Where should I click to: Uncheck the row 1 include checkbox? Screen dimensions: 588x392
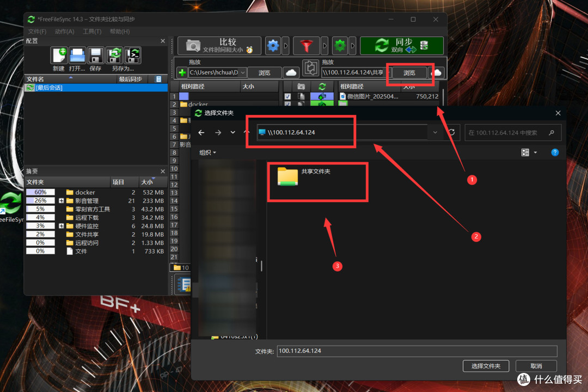point(287,96)
